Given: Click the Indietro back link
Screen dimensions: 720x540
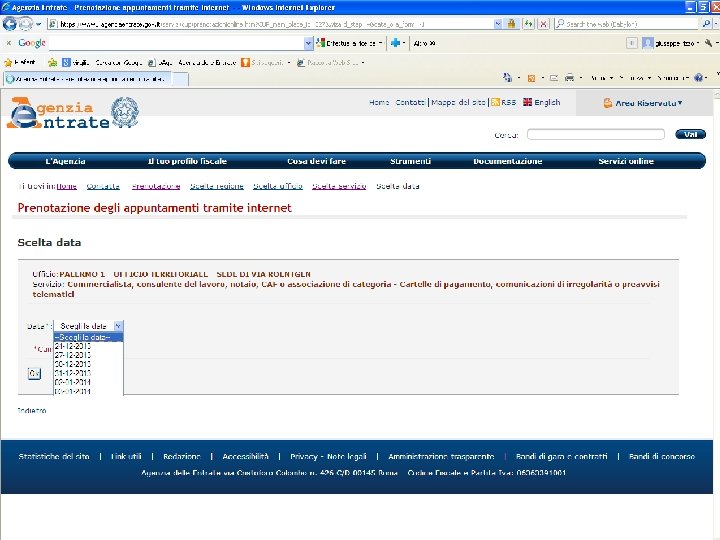Looking at the screenshot, I should point(32,411).
